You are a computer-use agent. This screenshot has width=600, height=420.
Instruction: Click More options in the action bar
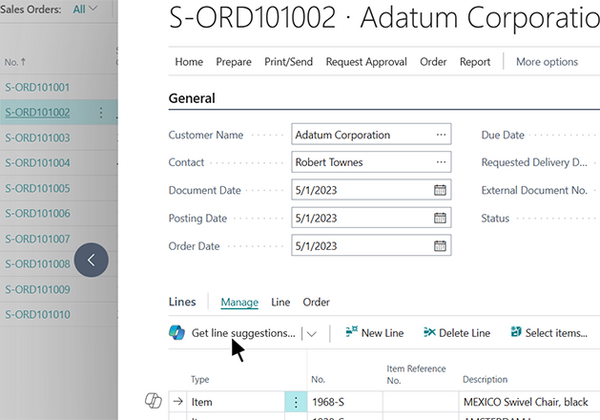click(x=546, y=62)
